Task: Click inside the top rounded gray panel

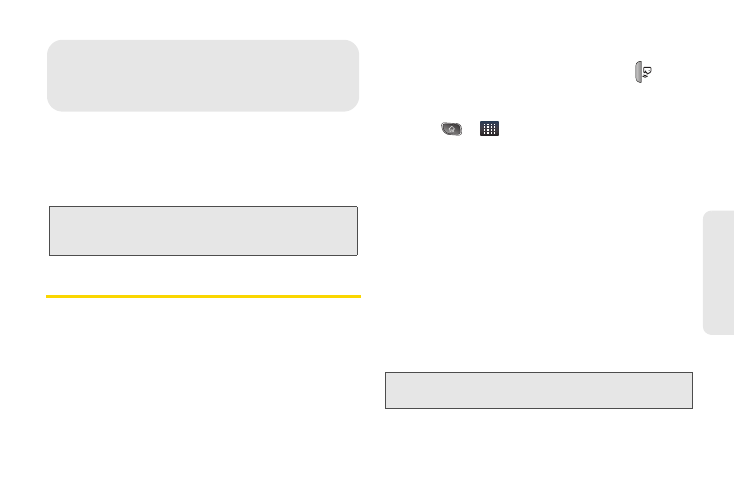Action: click(203, 75)
